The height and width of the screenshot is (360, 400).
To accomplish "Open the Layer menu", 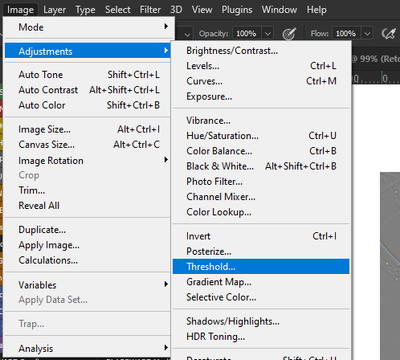I will (x=54, y=10).
